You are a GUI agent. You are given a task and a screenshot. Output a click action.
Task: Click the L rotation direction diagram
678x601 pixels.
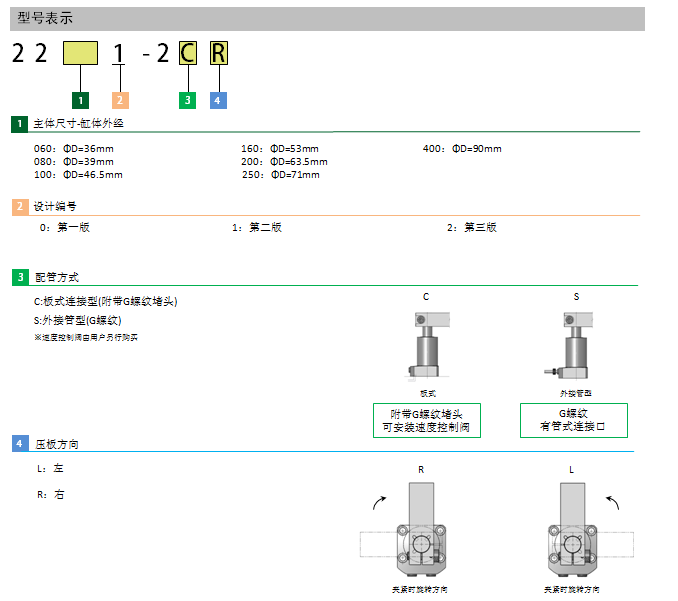tap(571, 534)
